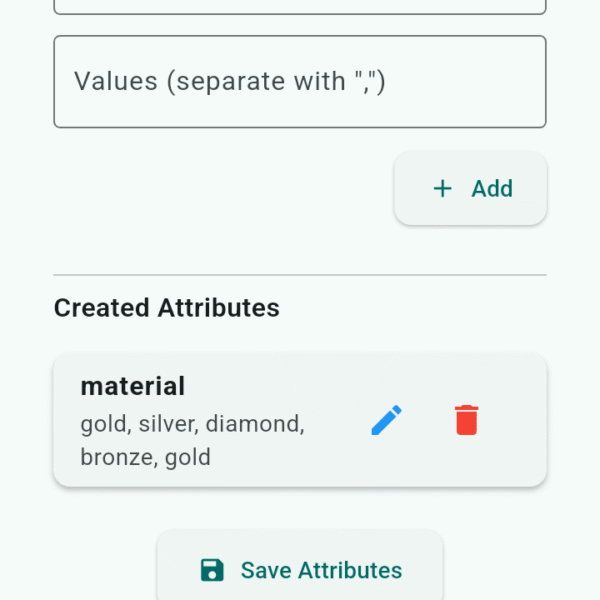The image size is (600, 600).
Task: Edit the material attribute with pencil icon
Action: point(386,420)
